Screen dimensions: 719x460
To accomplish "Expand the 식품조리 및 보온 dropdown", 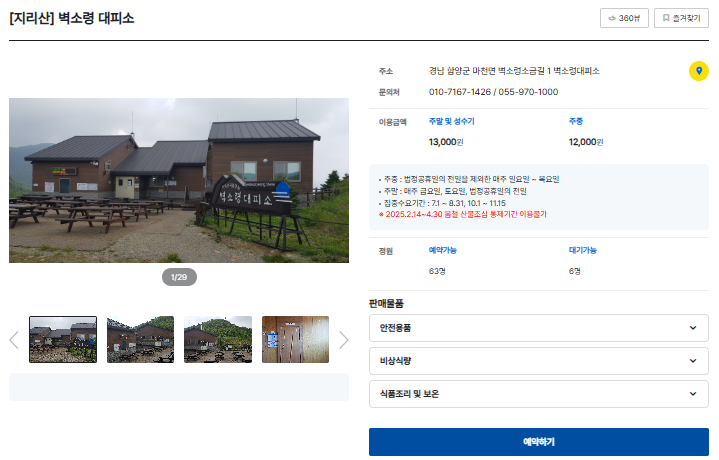I will point(539,394).
